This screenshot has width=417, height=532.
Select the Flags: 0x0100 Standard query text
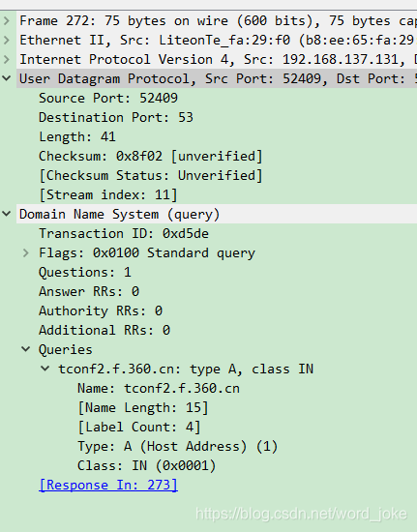147,252
